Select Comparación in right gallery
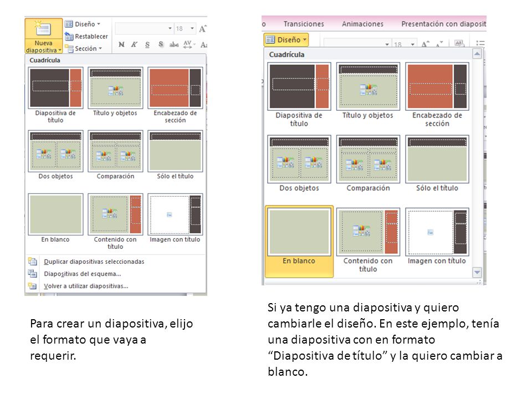Screen dimensions: 532x399 (x=368, y=164)
